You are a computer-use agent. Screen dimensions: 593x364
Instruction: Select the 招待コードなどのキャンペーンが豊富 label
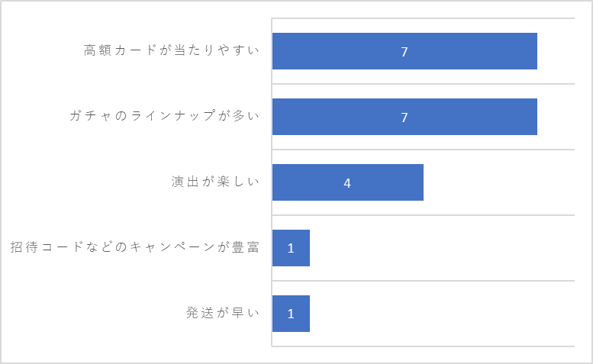click(x=135, y=247)
